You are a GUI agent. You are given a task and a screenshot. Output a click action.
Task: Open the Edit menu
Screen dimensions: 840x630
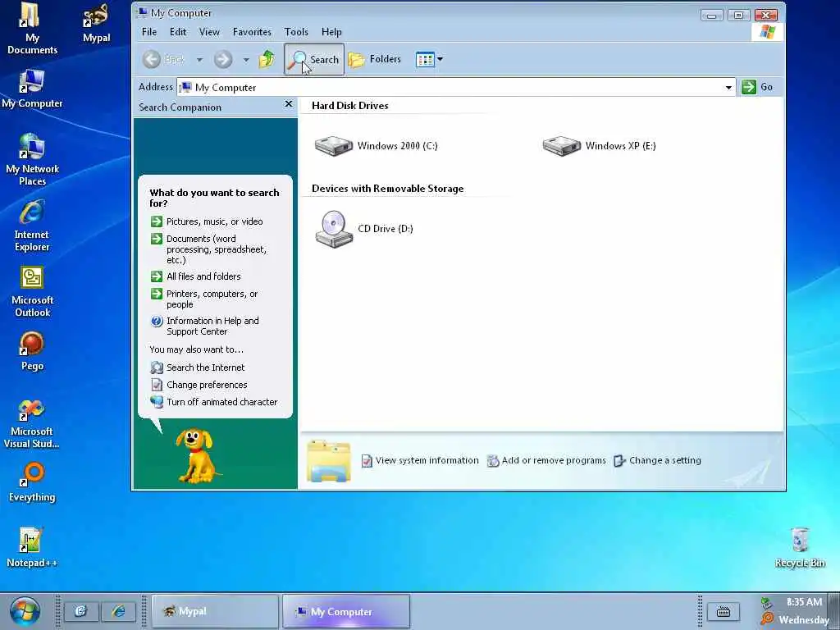(178, 32)
